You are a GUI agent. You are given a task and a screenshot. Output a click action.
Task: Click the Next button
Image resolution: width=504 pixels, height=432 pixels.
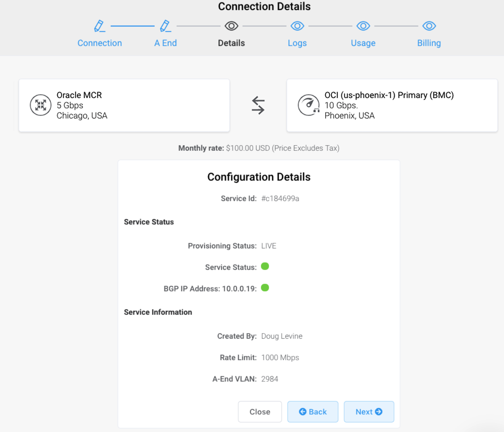(x=369, y=411)
